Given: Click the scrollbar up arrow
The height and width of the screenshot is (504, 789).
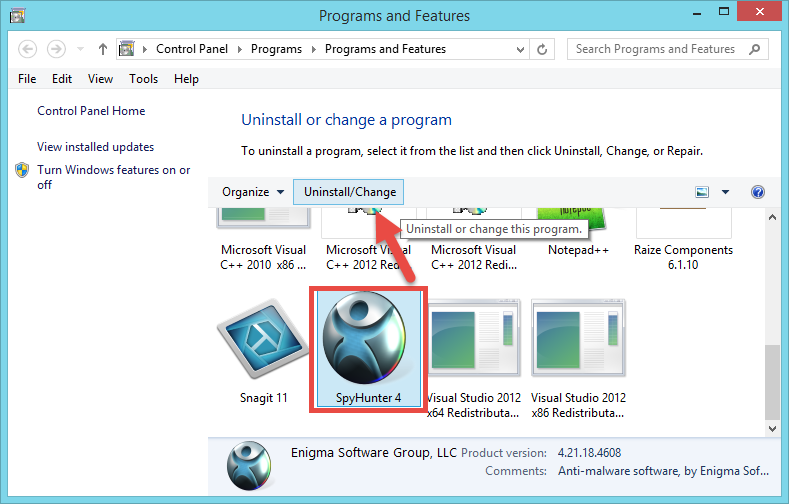Looking at the screenshot, I should (772, 217).
